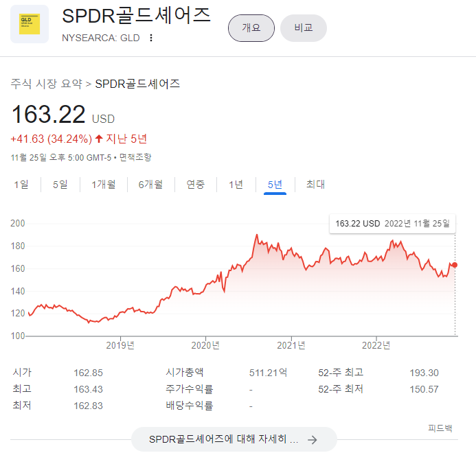Select the 5년 range tab
The width and height of the screenshot is (476, 453).
click(275, 185)
